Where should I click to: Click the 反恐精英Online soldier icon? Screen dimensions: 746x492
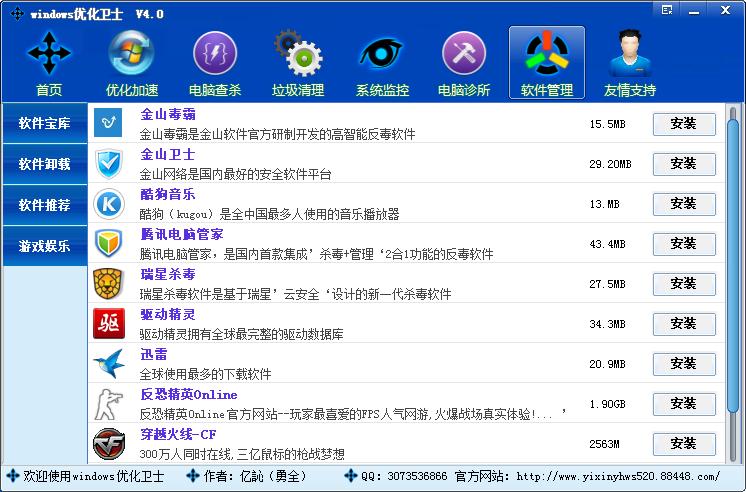(108, 404)
